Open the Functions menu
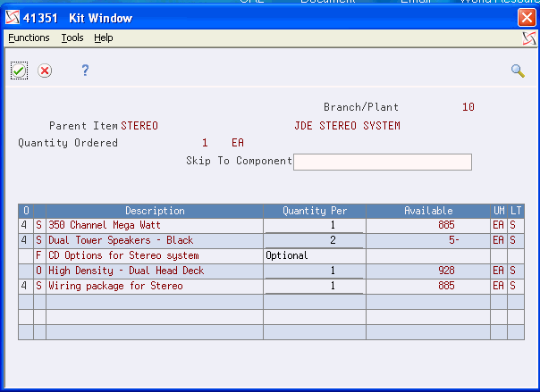Image resolution: width=540 pixels, height=392 pixels. tap(29, 38)
